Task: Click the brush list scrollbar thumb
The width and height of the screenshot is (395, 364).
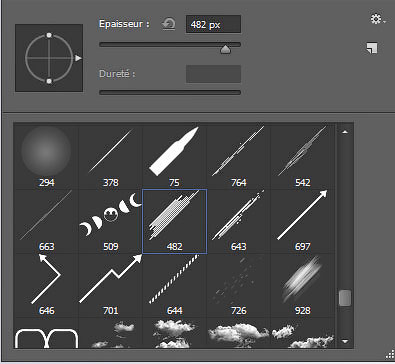Action: pos(345,298)
